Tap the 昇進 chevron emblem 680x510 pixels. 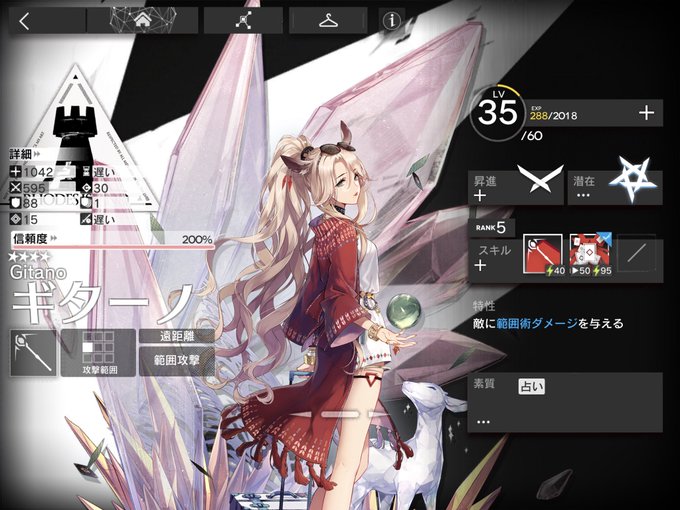[540, 178]
